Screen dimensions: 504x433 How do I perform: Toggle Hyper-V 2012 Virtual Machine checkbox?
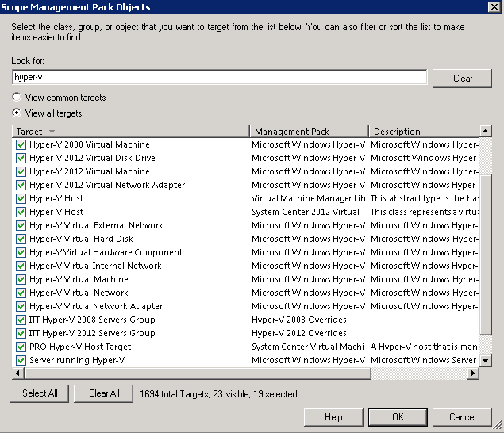pos(21,172)
